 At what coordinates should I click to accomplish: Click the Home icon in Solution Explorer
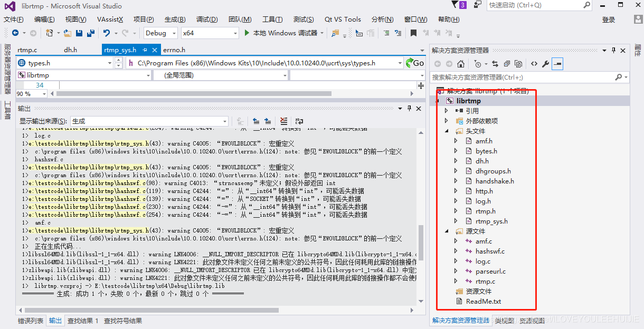tap(461, 65)
